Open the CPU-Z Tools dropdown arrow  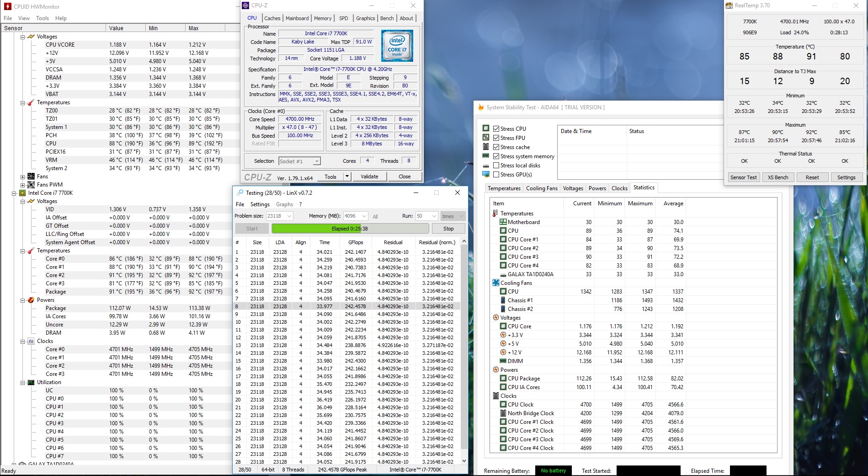[x=347, y=176]
